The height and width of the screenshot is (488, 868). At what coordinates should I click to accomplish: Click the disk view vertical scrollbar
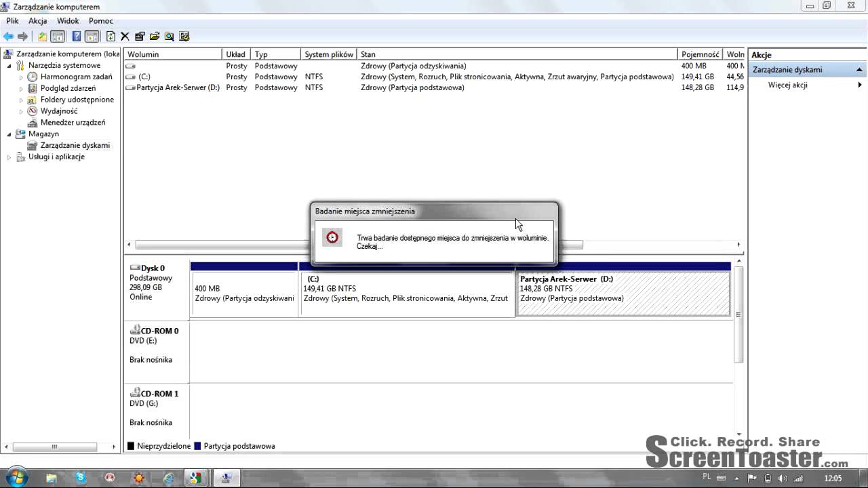click(x=738, y=314)
